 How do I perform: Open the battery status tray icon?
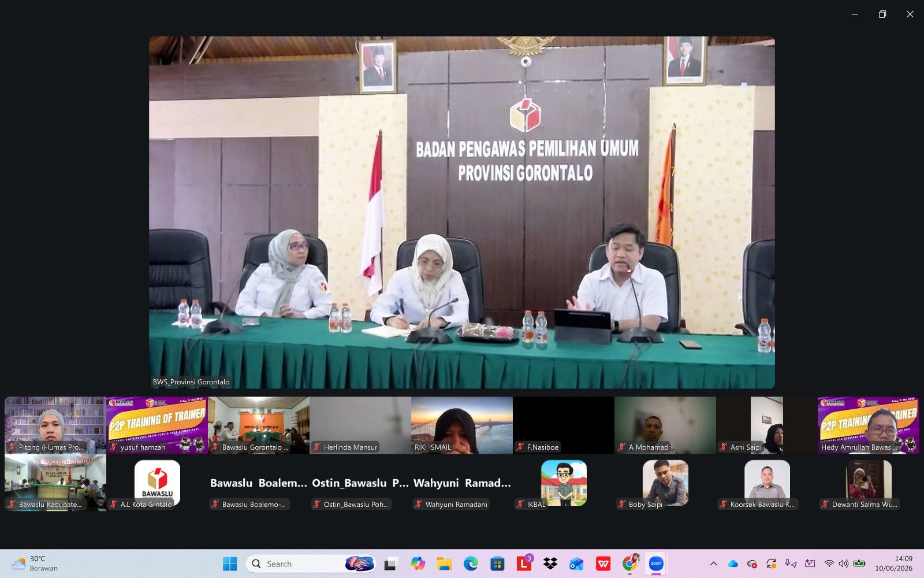click(859, 564)
